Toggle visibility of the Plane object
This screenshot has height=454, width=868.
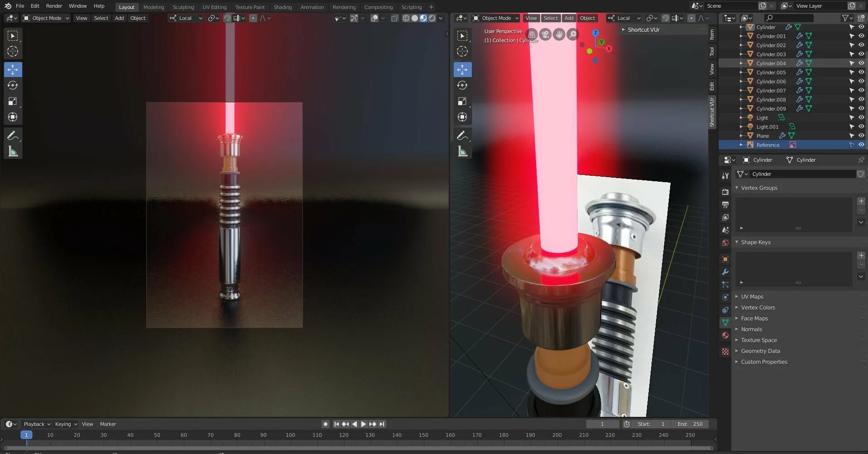pos(861,136)
